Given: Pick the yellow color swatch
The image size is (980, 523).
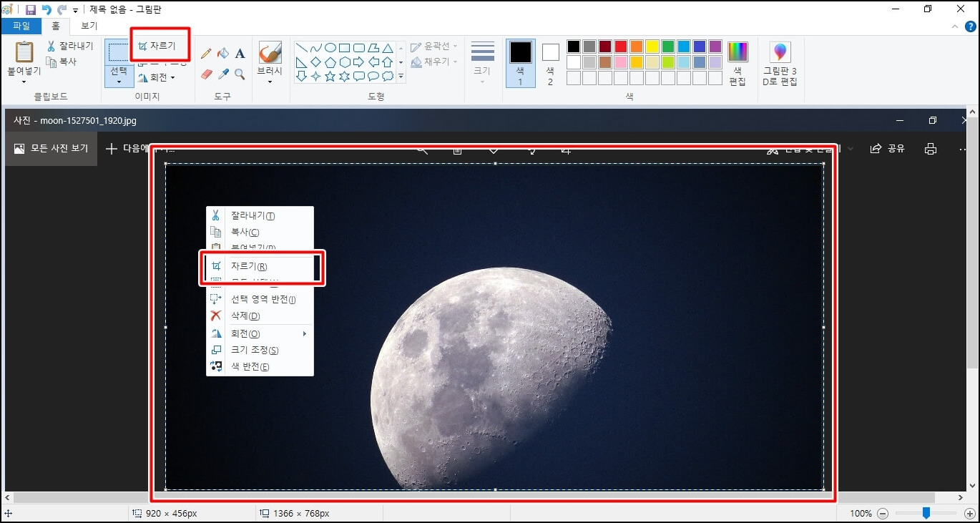Looking at the screenshot, I should coord(652,47).
